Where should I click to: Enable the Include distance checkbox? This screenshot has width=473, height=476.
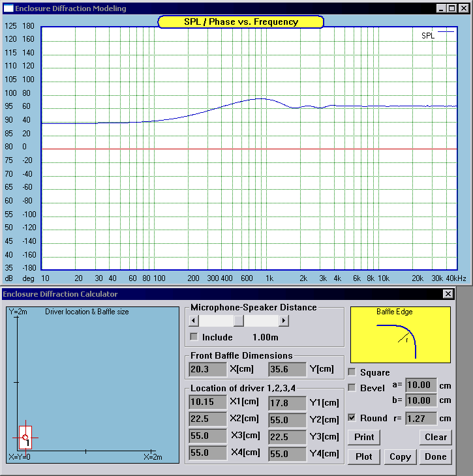point(194,337)
